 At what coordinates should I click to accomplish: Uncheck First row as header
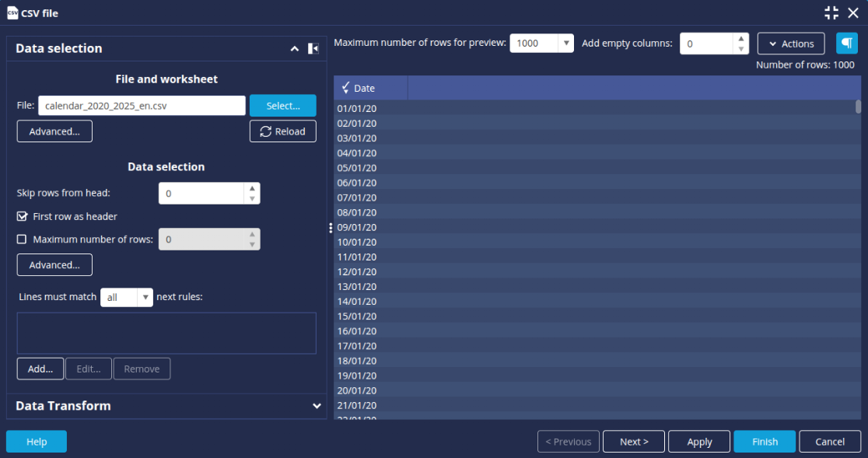click(x=22, y=216)
